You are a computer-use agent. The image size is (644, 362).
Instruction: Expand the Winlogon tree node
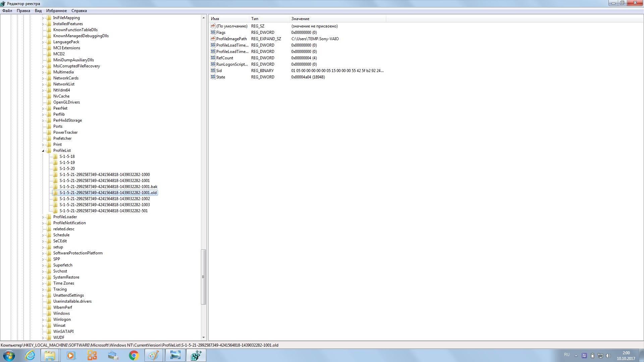coord(43,320)
